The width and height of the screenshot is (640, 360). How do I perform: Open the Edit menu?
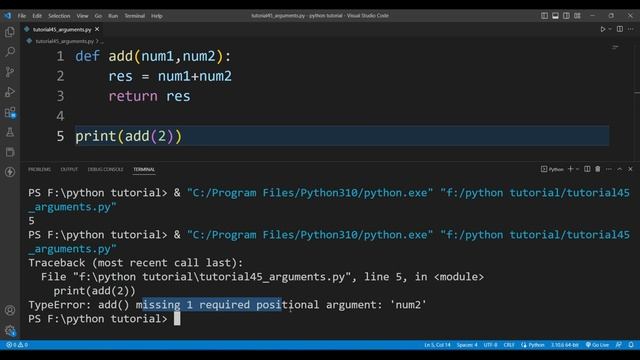tap(37, 16)
